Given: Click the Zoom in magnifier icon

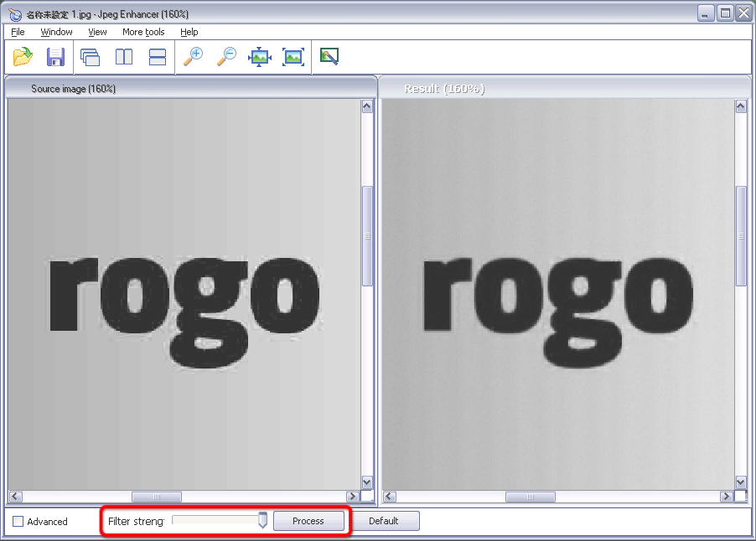Looking at the screenshot, I should point(193,57).
